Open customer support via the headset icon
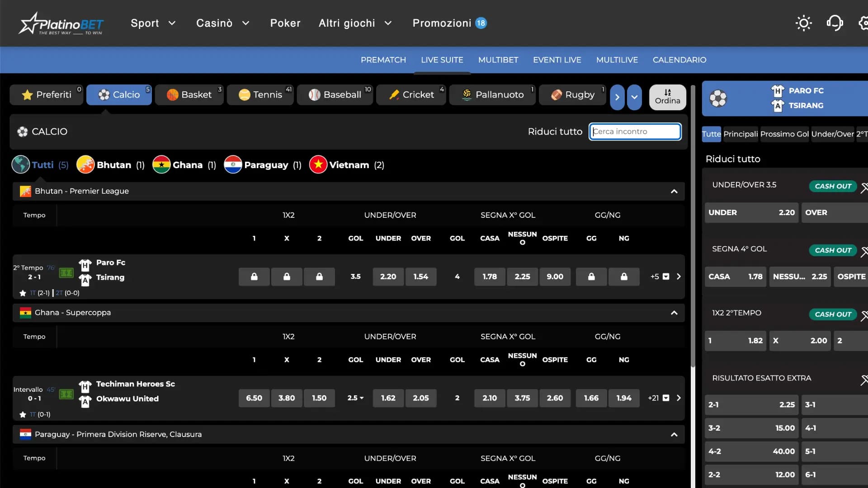868x488 pixels. click(835, 23)
